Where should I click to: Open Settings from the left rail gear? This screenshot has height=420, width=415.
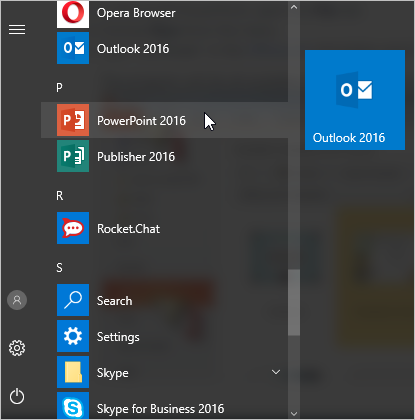tap(17, 348)
